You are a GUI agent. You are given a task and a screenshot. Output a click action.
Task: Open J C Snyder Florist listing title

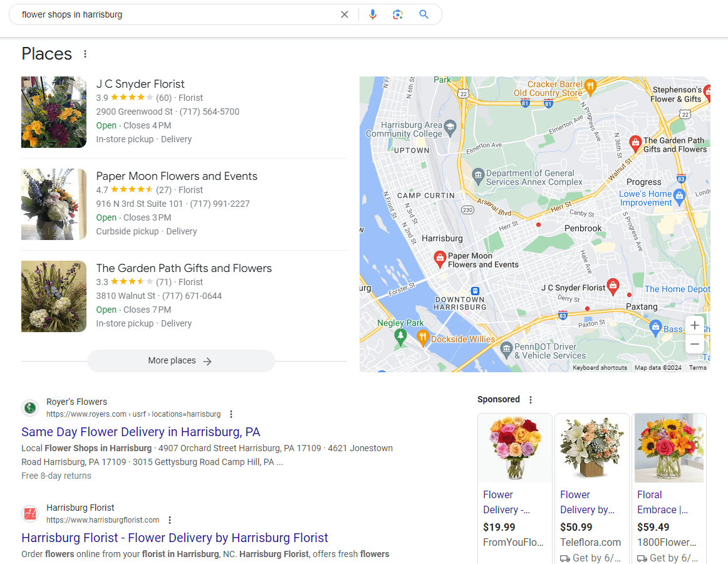tap(140, 84)
